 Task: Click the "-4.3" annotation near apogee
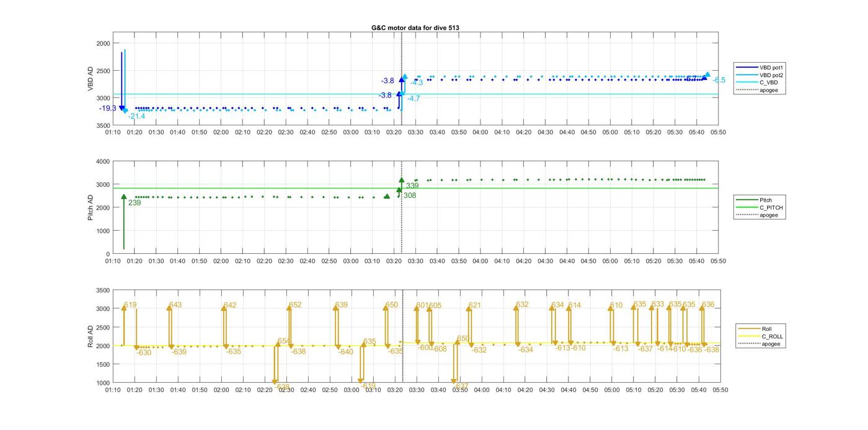pos(417,83)
